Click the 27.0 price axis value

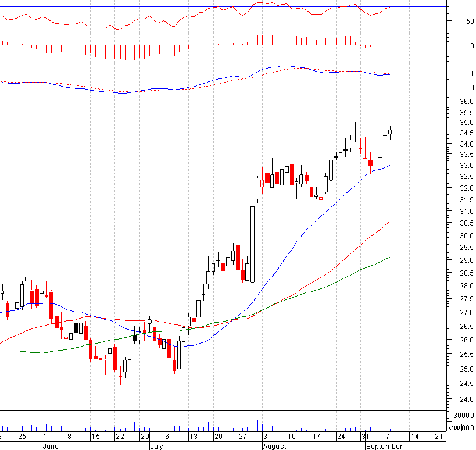[x=467, y=313]
